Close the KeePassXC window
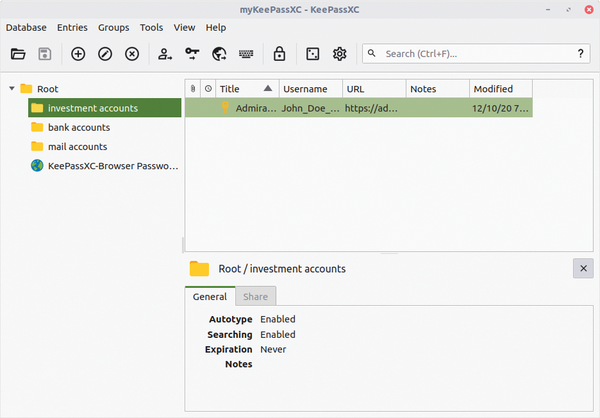 pyautogui.click(x=589, y=10)
